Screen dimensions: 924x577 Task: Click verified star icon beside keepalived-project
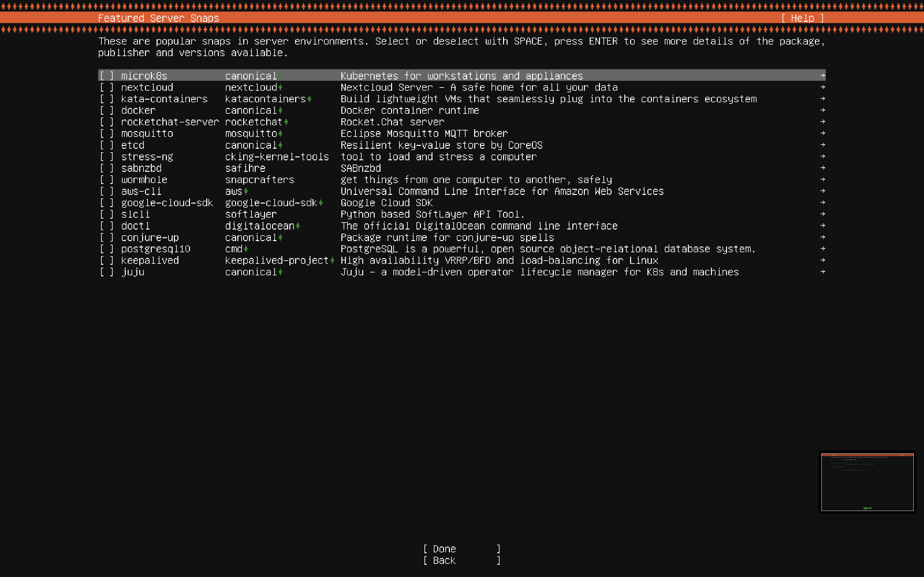332,261
